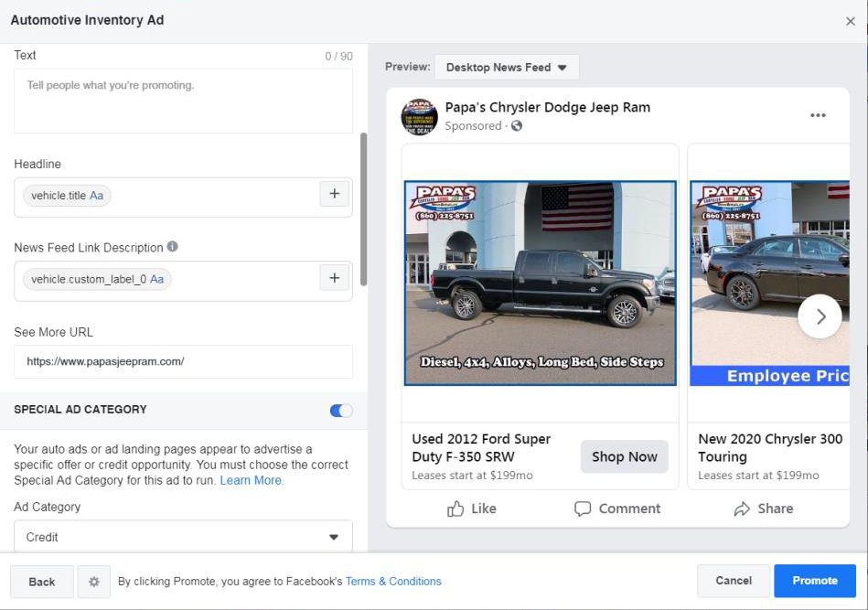Edit the See More URL field
This screenshot has height=610, width=868.
183,361
